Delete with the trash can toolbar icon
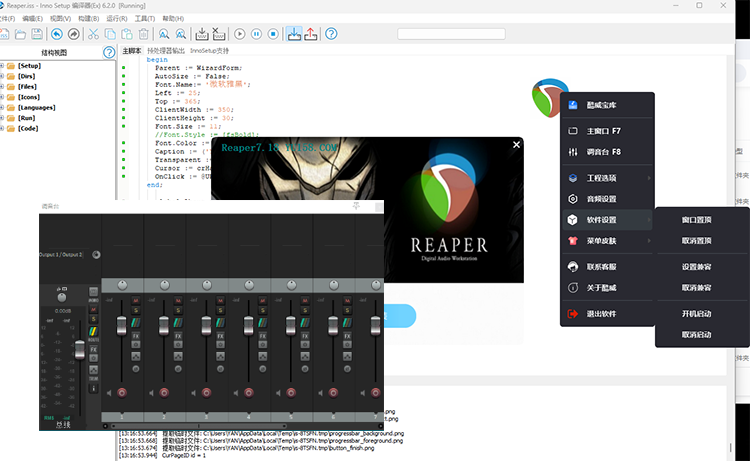Screen dimensions: 750x461 point(143,34)
